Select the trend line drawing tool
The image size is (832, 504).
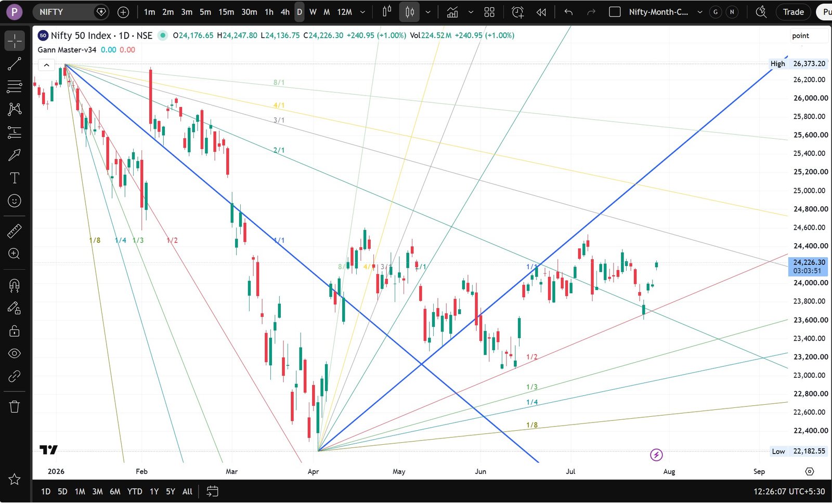[x=15, y=63]
